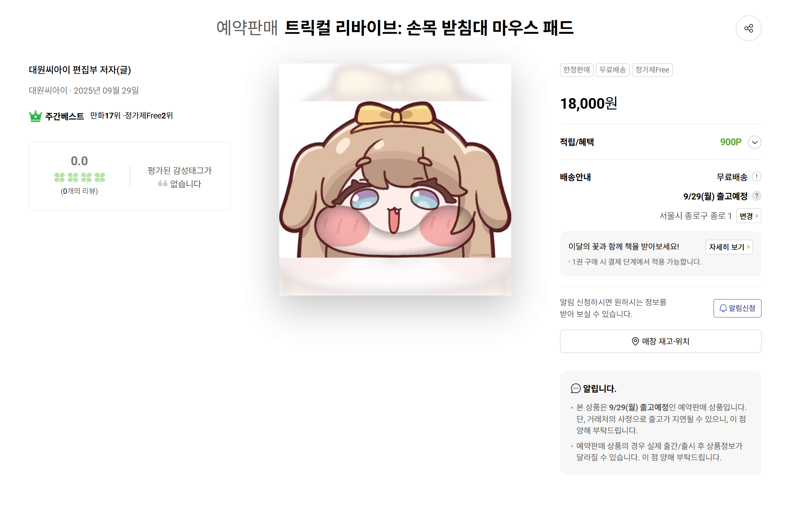Click the share icon button

pos(748,28)
